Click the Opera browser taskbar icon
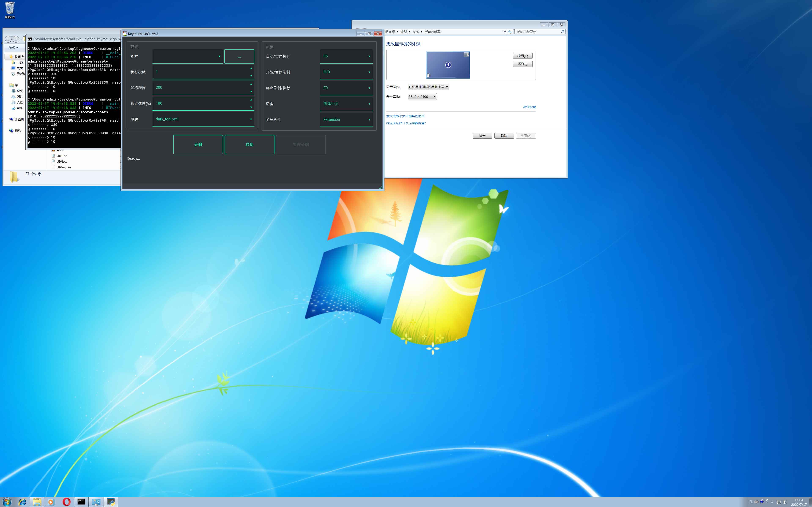The height and width of the screenshot is (507, 812). point(66,502)
